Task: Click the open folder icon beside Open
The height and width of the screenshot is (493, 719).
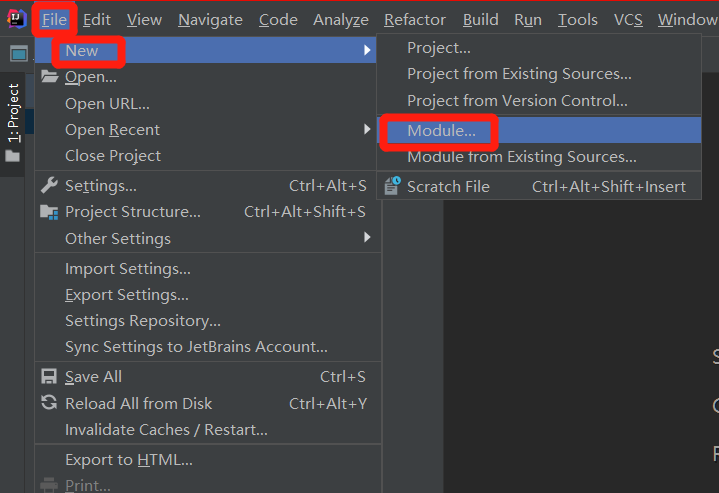Action: coord(49,77)
